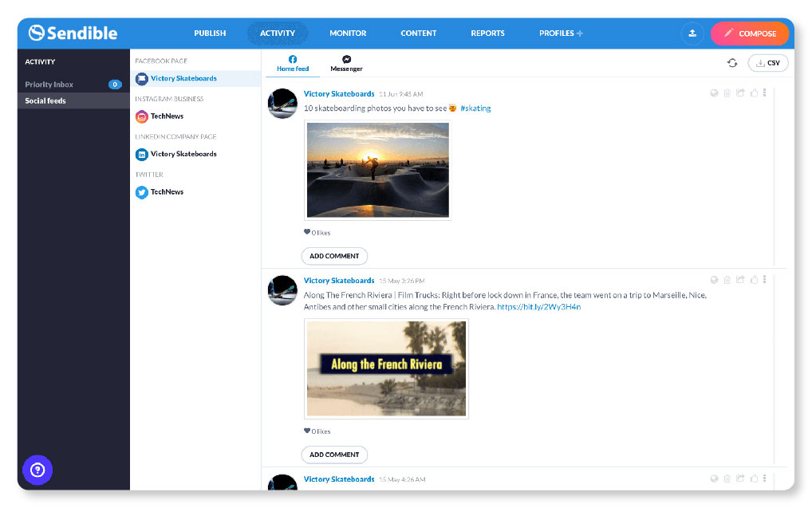Click ADD COMMENT under the skateboarding photos post
This screenshot has width=812, height=508.
(x=334, y=256)
